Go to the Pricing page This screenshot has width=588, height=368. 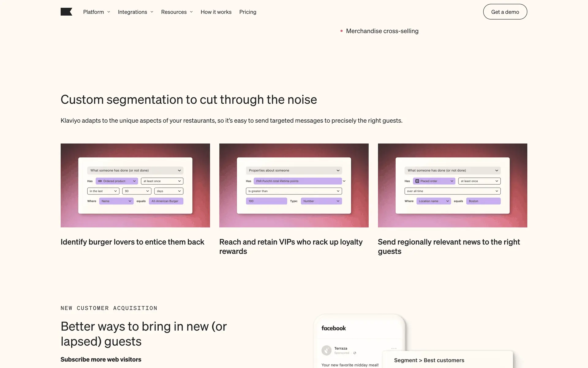(247, 12)
